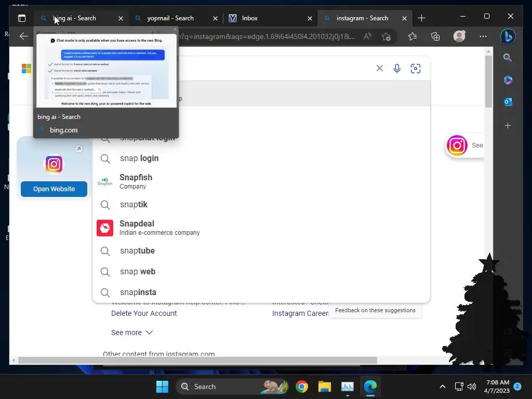Open File Explorer from taskbar

[x=325, y=387]
